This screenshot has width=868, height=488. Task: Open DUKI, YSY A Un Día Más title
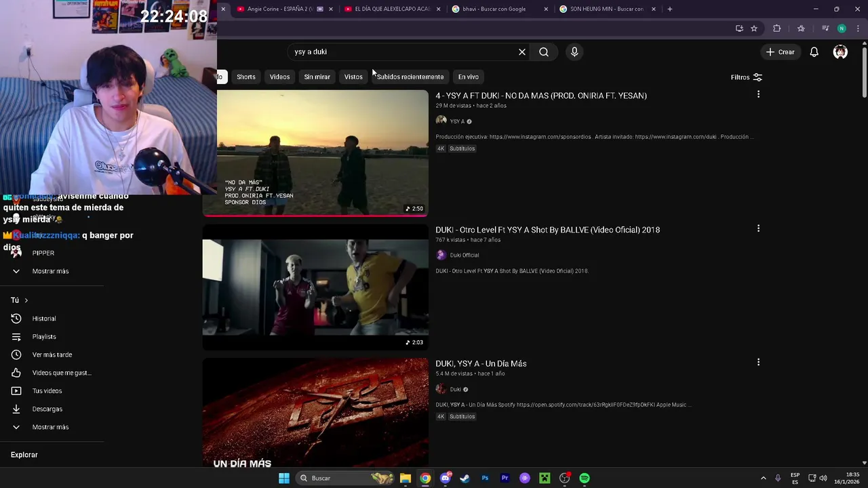(481, 364)
